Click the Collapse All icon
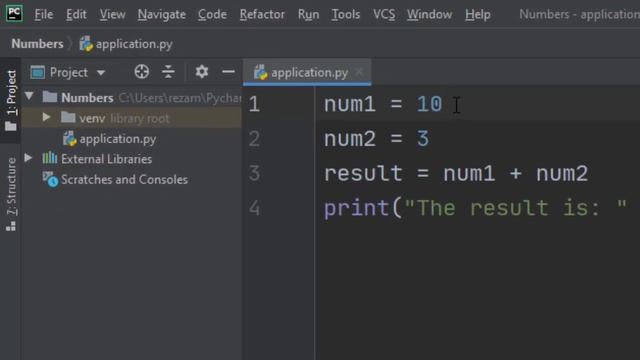Viewport: 640px width, 360px height. coord(168,72)
